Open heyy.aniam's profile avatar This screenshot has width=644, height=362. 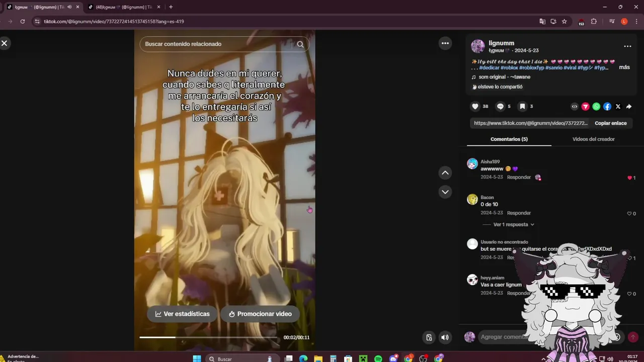(472, 280)
